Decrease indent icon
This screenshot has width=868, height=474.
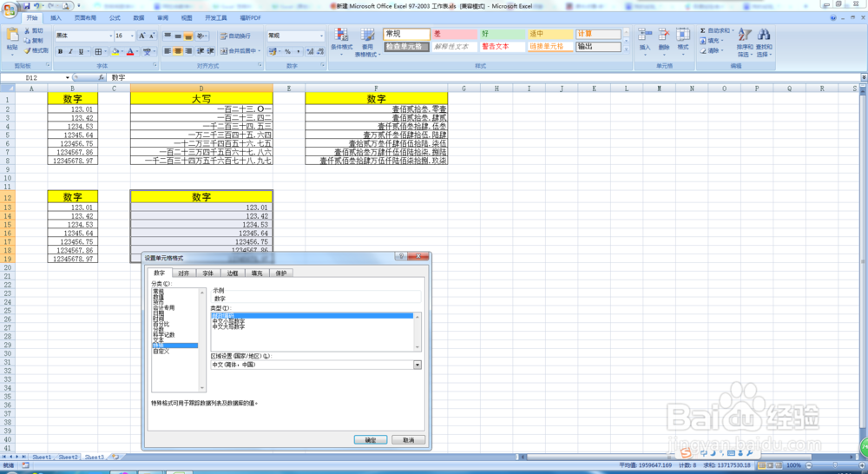tap(201, 51)
